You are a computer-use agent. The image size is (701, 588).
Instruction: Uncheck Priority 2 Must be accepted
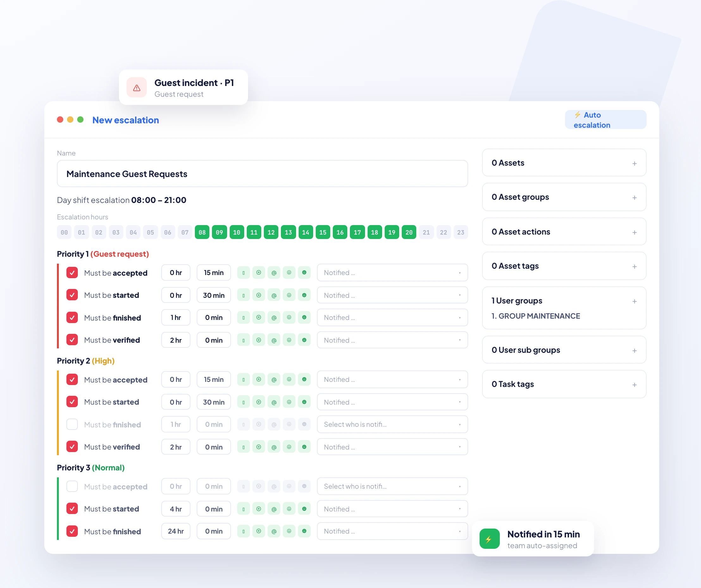[x=72, y=380]
